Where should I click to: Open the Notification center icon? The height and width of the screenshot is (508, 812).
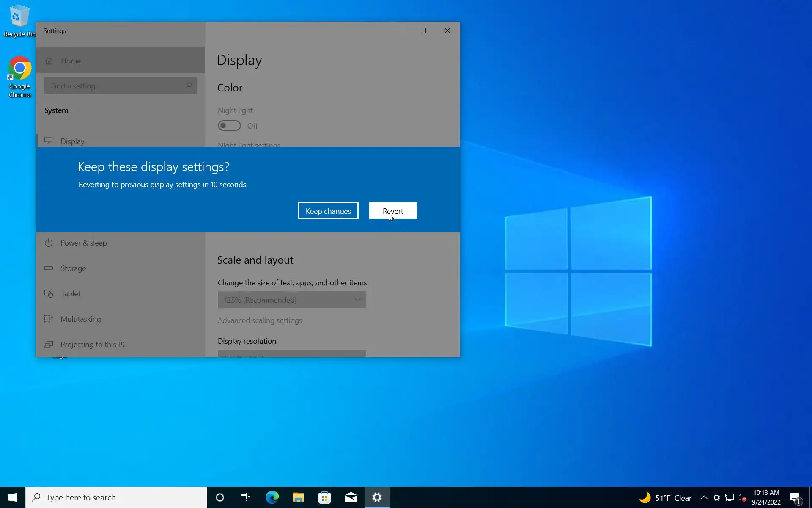[x=795, y=497]
